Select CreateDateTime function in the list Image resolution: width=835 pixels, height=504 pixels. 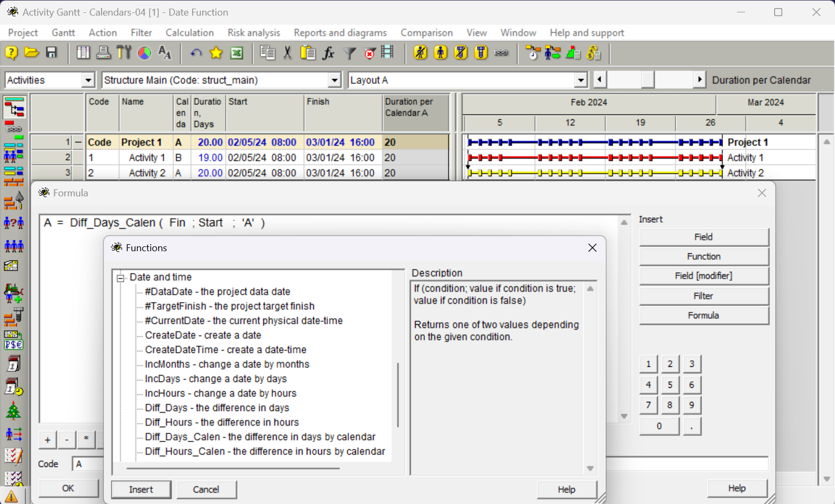226,350
